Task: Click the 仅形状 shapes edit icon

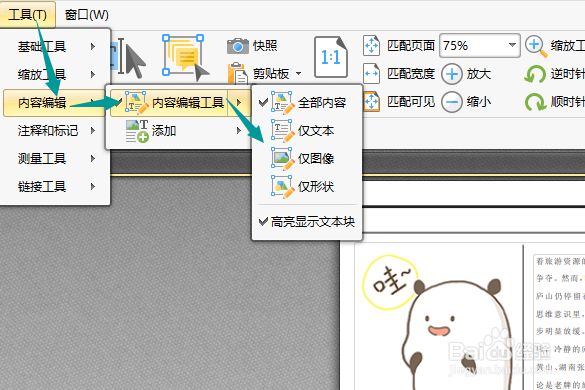Action: [x=282, y=187]
